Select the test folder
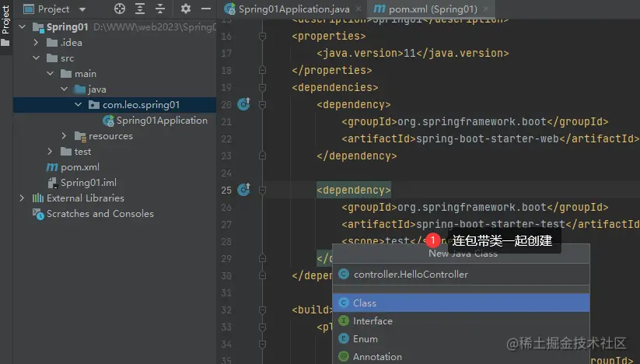Viewport: 640px width, 364px height. (x=82, y=152)
